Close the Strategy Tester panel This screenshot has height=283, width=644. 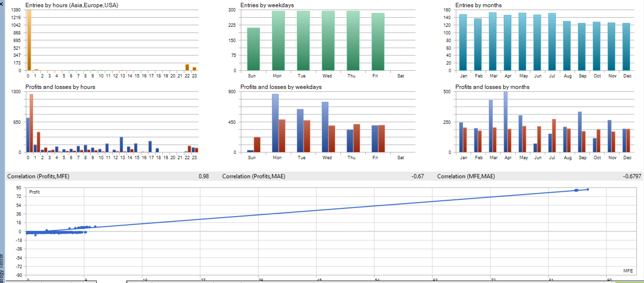coord(1,2)
